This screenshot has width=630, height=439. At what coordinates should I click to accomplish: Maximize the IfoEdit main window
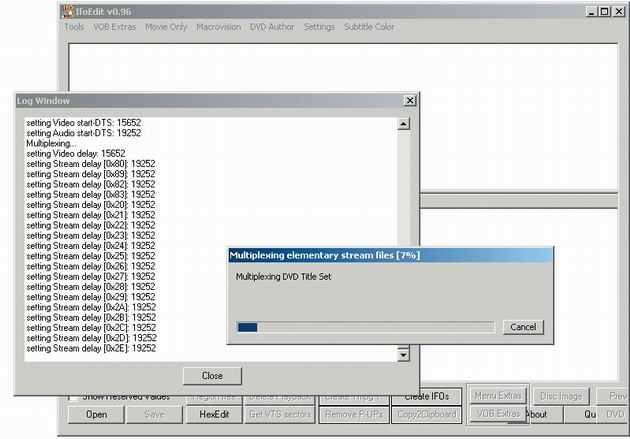(605, 11)
